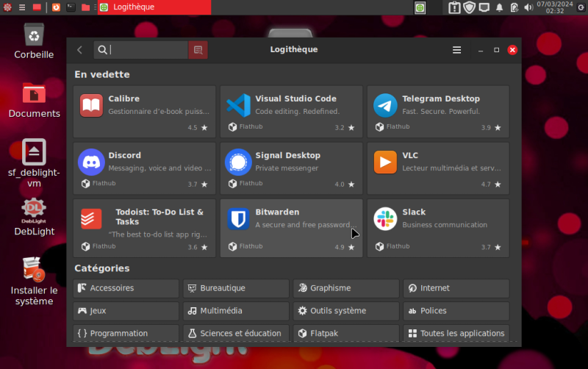Image resolution: width=588 pixels, height=369 pixels.
Task: Open the VLC cone icon
Action: pyautogui.click(x=385, y=162)
